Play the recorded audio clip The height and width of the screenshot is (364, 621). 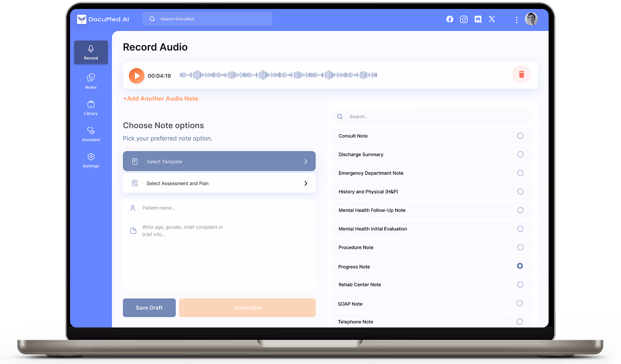pyautogui.click(x=136, y=76)
